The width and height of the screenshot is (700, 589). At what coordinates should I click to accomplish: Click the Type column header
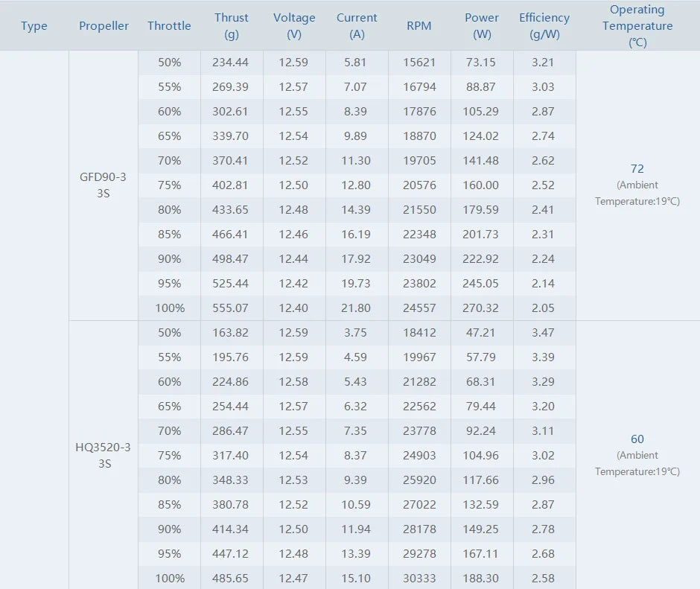pyautogui.click(x=34, y=26)
